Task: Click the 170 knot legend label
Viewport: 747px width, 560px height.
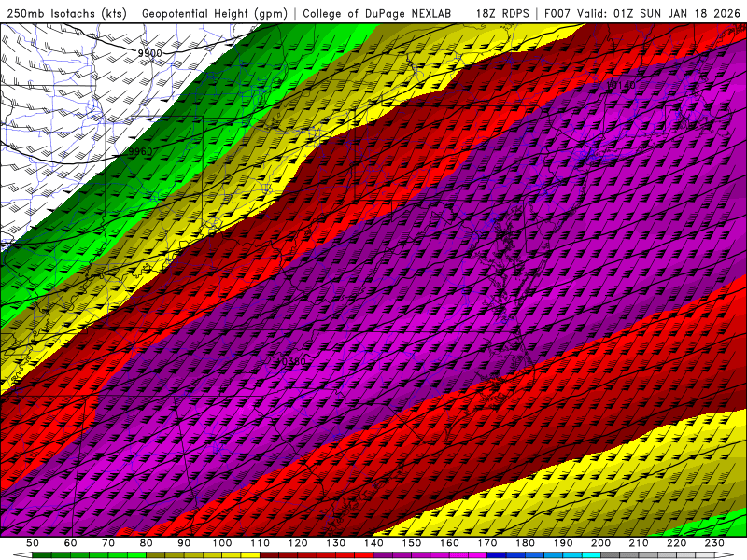Action: (487, 543)
